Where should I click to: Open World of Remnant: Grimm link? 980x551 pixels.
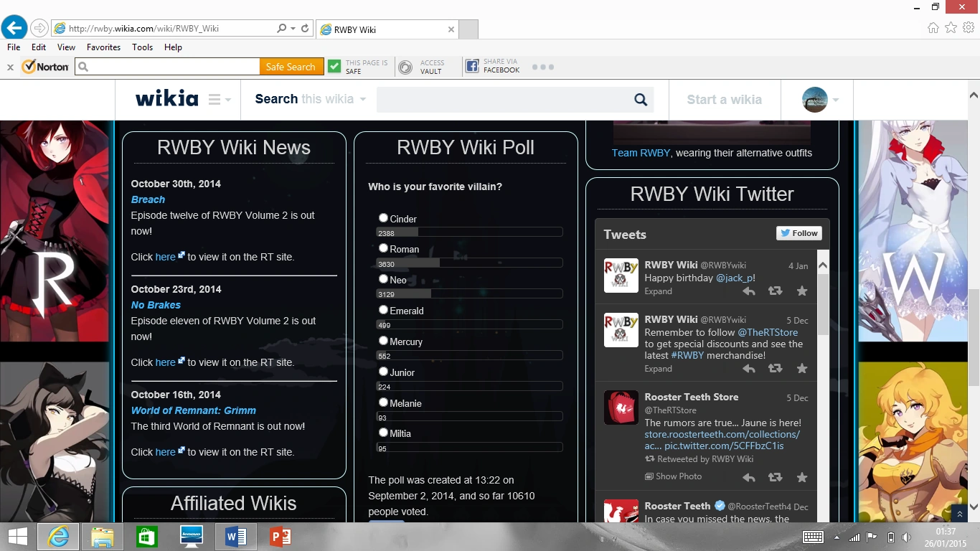[194, 410]
